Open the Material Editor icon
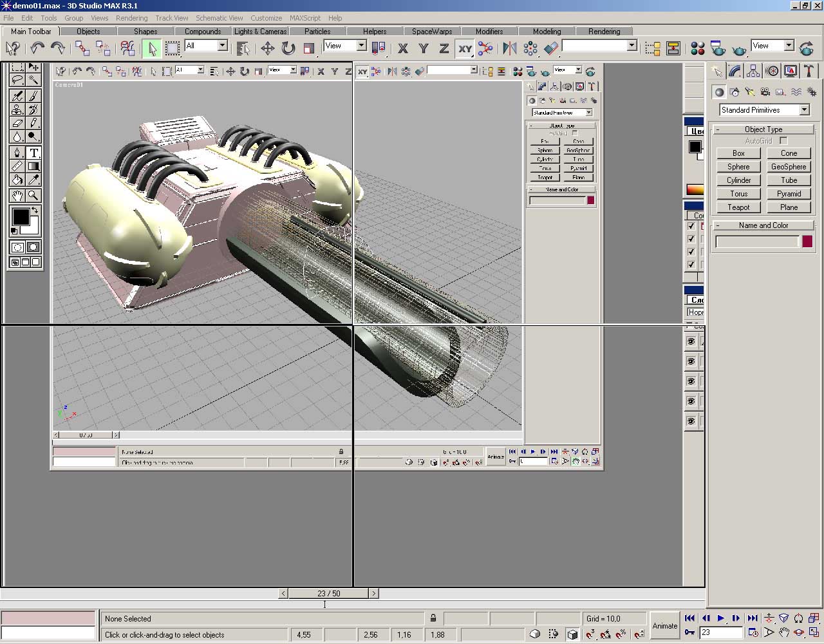The image size is (824, 644). pyautogui.click(x=697, y=48)
